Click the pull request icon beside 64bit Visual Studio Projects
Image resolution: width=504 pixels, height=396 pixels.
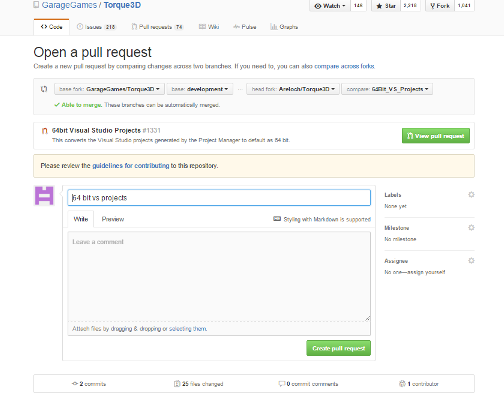click(44, 131)
